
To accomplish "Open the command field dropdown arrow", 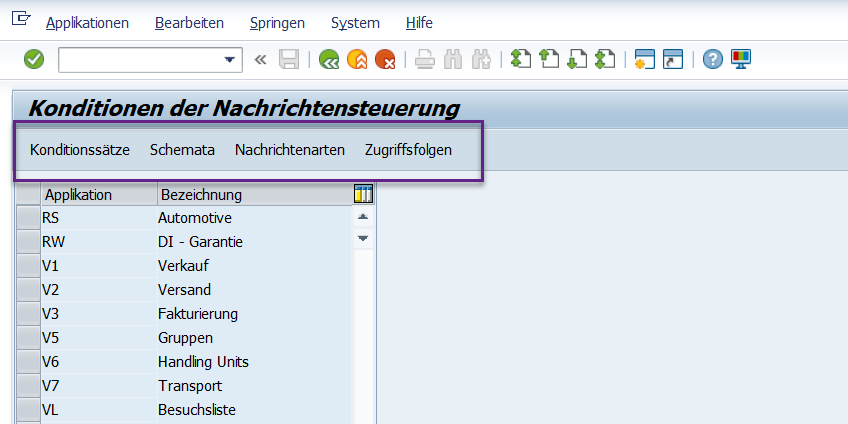I will click(x=230, y=59).
